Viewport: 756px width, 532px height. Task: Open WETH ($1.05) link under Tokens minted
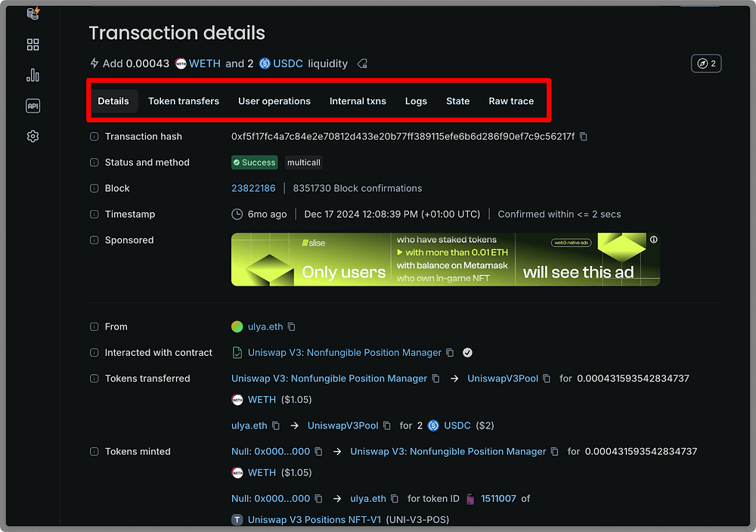pyautogui.click(x=262, y=473)
